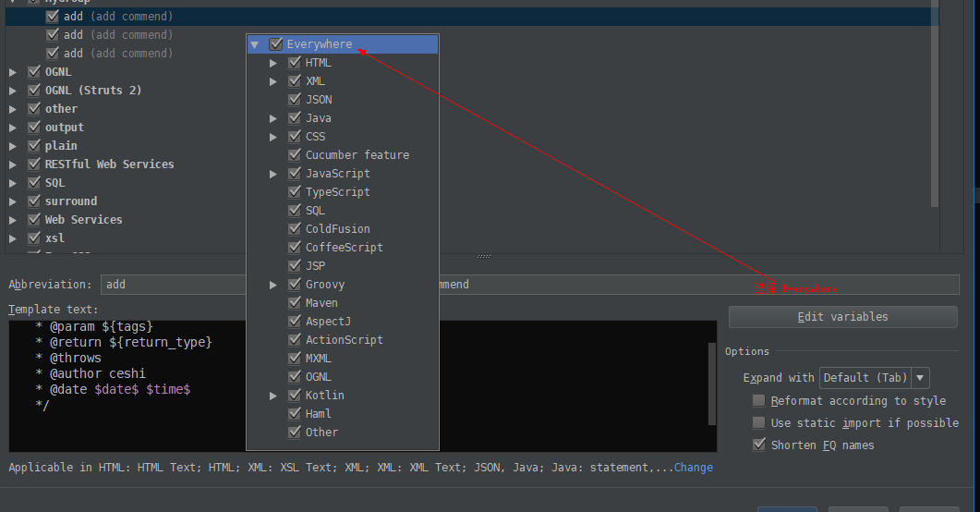The height and width of the screenshot is (512, 980).
Task: Toggle the AspectJ context checkbox
Action: point(295,321)
